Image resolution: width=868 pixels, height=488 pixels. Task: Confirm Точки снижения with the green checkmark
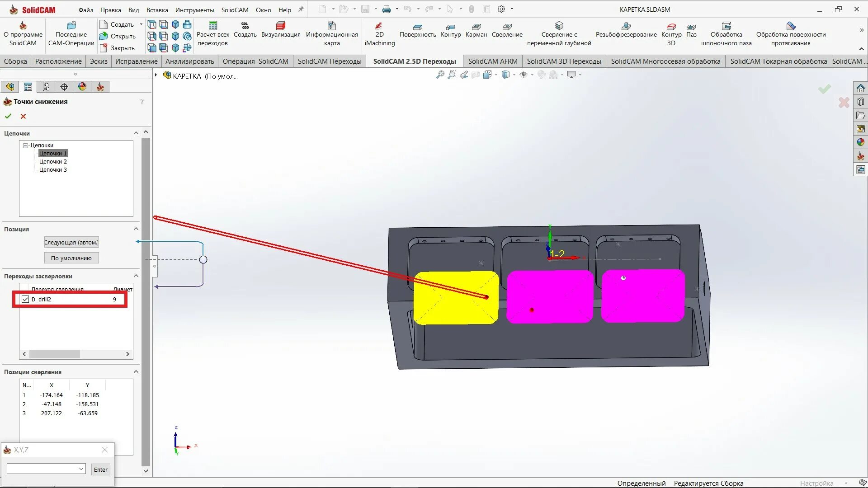(8, 117)
